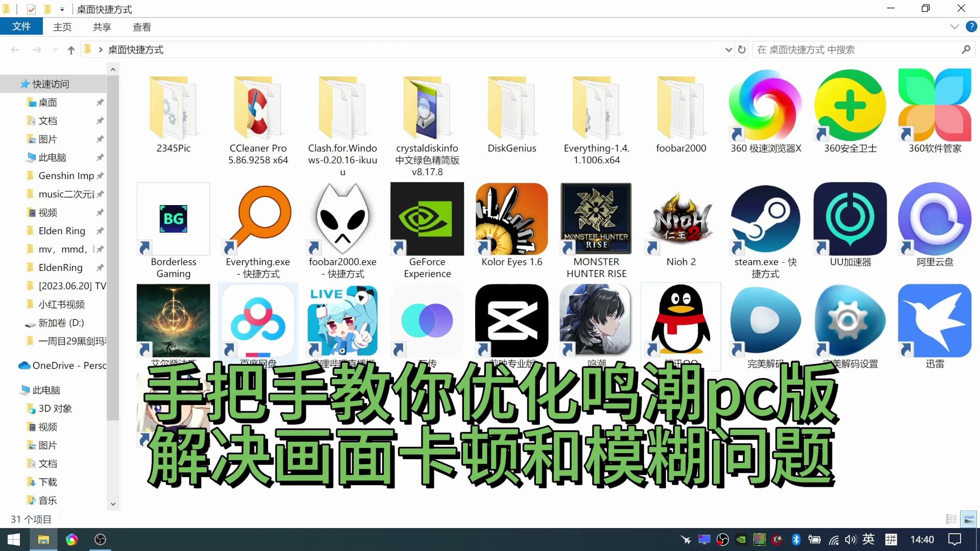Viewport: 980px width, 551px height.
Task: Open Quick Access toolbar customize dropdown
Action: pos(62,9)
